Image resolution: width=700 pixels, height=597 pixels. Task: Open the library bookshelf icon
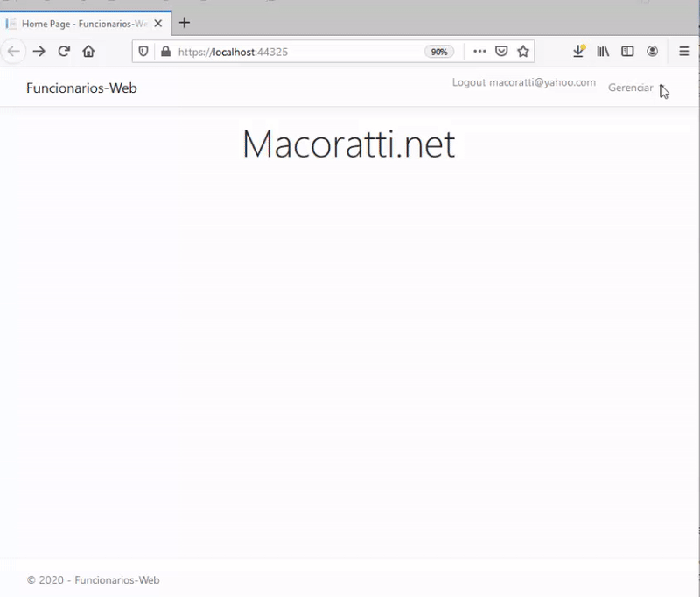pyautogui.click(x=603, y=52)
